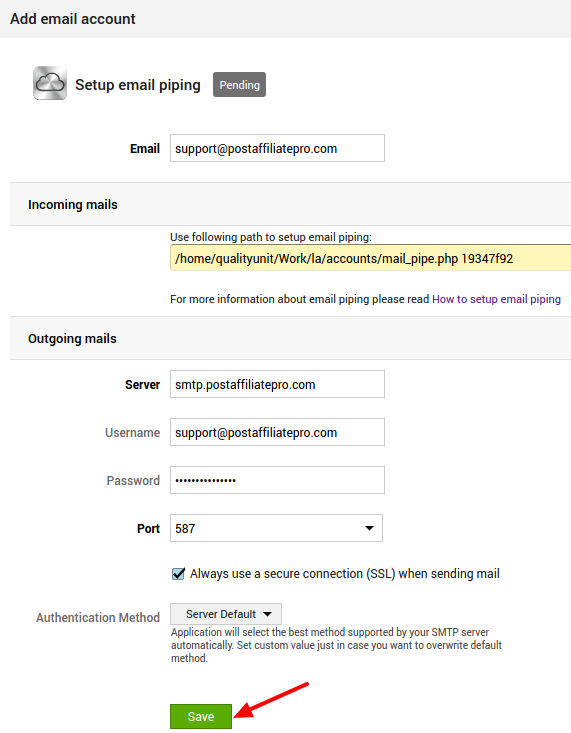
Task: Open the How to setup email piping link
Action: coord(496,299)
